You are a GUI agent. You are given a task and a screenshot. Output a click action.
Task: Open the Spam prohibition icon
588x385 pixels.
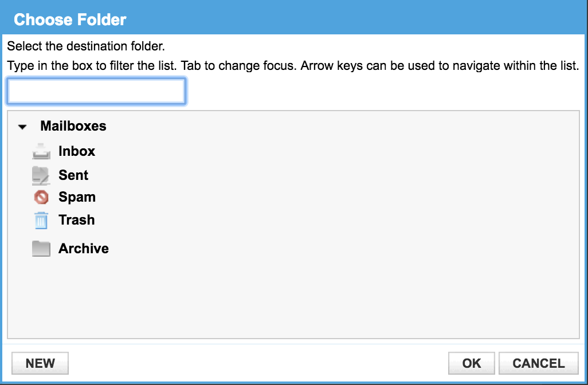point(40,197)
